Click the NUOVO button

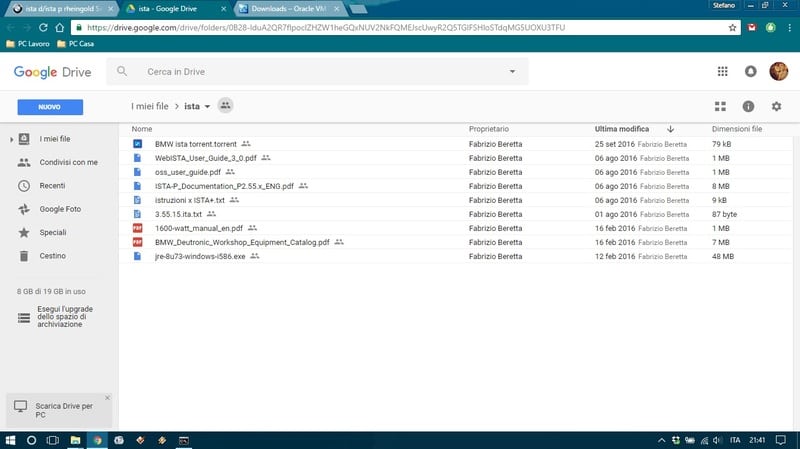point(50,107)
